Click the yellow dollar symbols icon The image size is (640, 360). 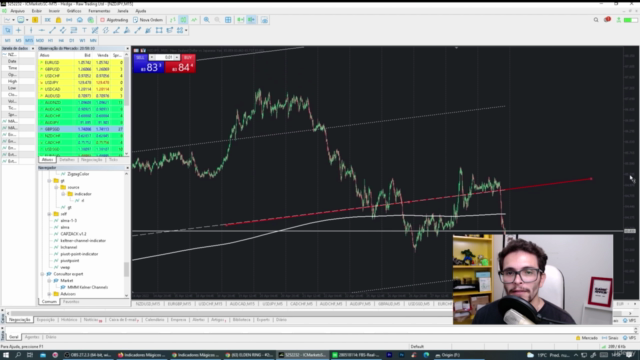tap(35, 20)
